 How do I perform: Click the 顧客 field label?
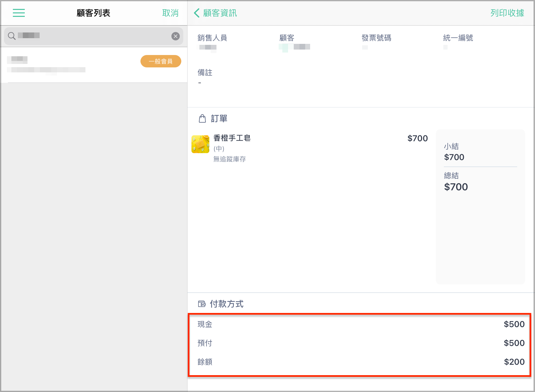[x=287, y=38]
